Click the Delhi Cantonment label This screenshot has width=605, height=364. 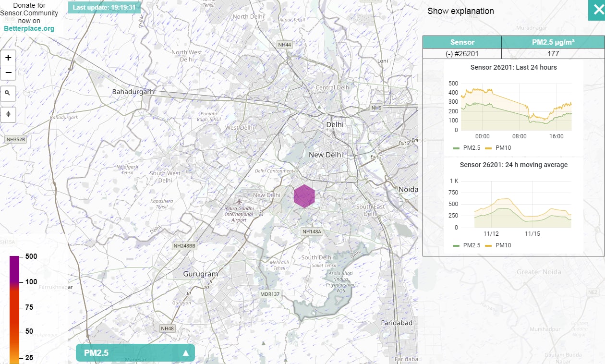(x=274, y=171)
